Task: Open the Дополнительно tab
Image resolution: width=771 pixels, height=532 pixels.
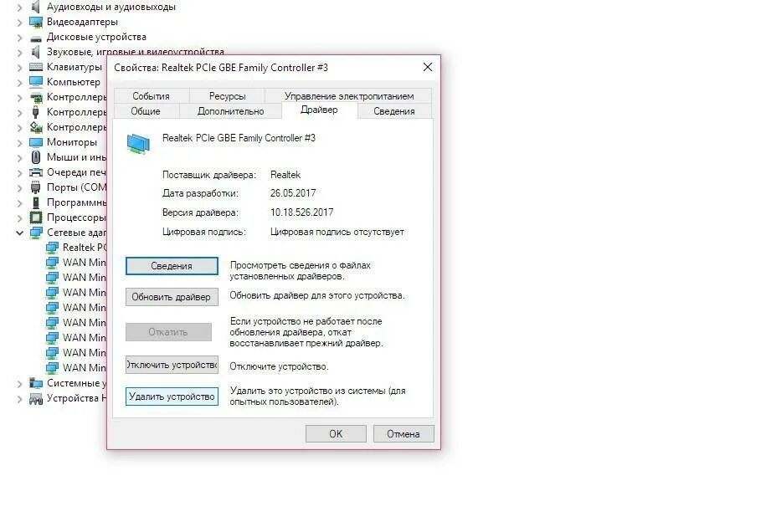Action: tap(230, 111)
